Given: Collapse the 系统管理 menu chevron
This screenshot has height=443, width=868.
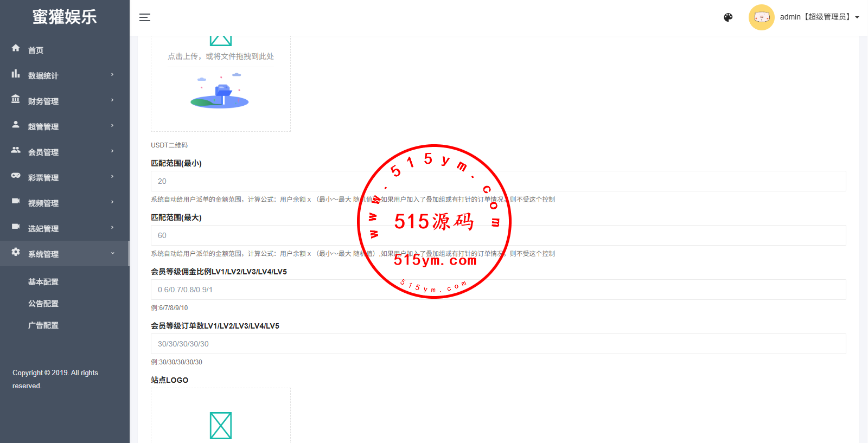Looking at the screenshot, I should [x=112, y=253].
